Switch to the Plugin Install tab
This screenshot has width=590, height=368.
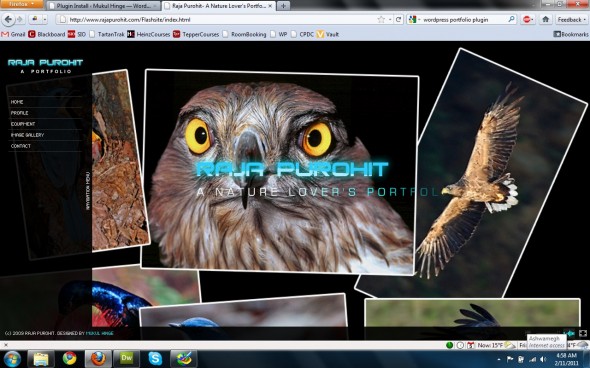point(104,6)
